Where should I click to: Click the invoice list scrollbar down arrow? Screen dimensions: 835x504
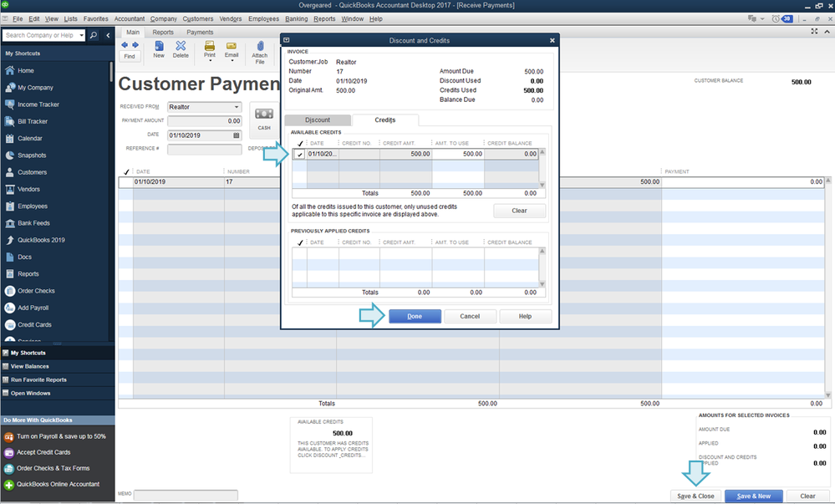pyautogui.click(x=828, y=395)
